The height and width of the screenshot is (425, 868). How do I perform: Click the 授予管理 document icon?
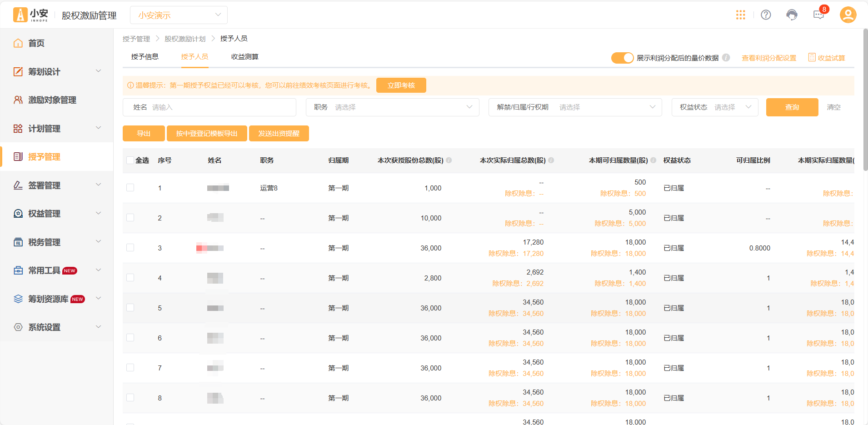[18, 157]
